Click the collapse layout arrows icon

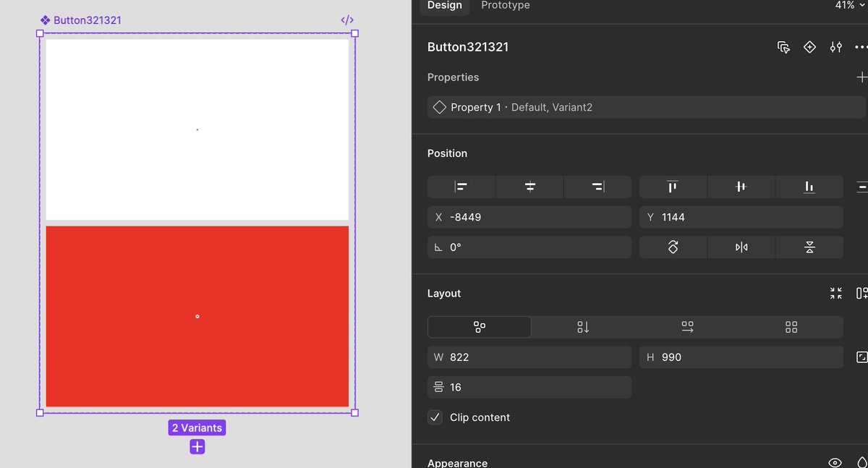(835, 293)
